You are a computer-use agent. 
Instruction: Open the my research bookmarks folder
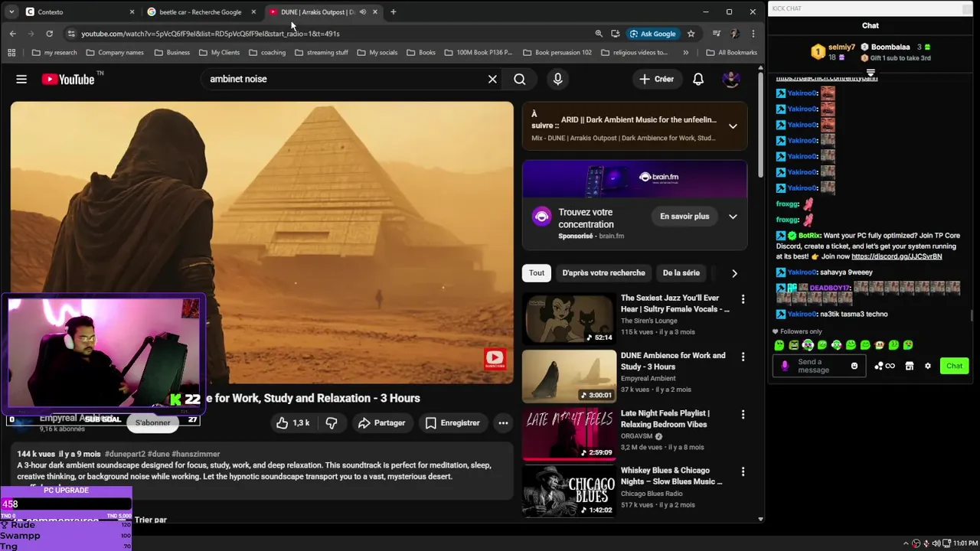[54, 53]
